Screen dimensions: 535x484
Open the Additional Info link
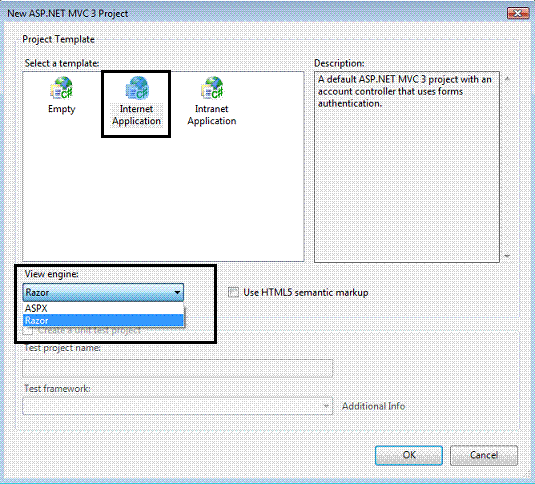click(373, 406)
